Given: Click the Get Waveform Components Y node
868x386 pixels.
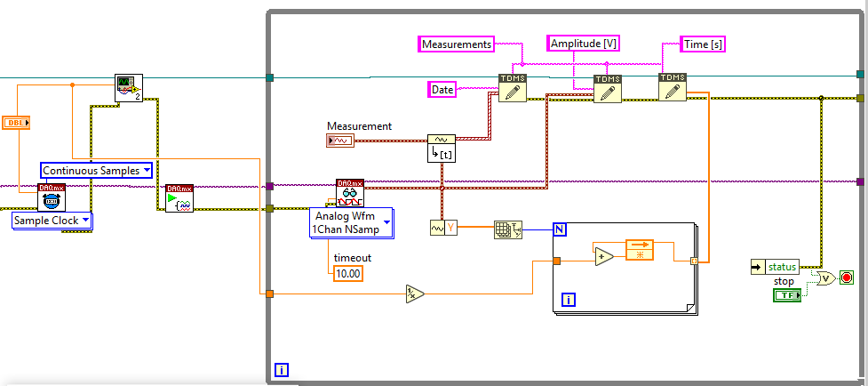Looking at the screenshot, I should tap(444, 227).
